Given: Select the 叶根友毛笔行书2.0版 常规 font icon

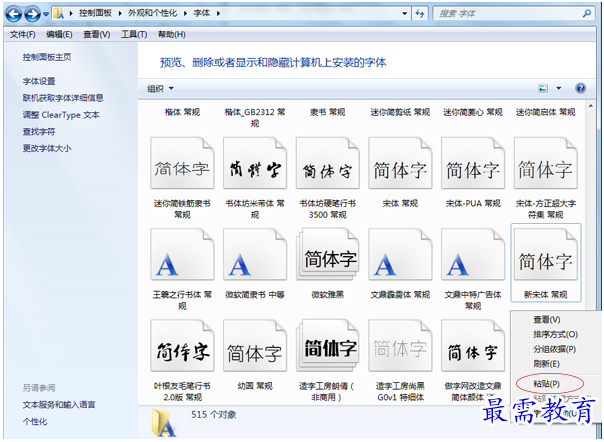Looking at the screenshot, I should (x=182, y=346).
